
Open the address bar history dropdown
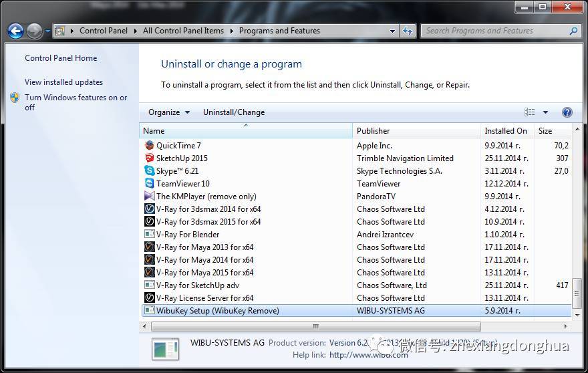tap(392, 31)
